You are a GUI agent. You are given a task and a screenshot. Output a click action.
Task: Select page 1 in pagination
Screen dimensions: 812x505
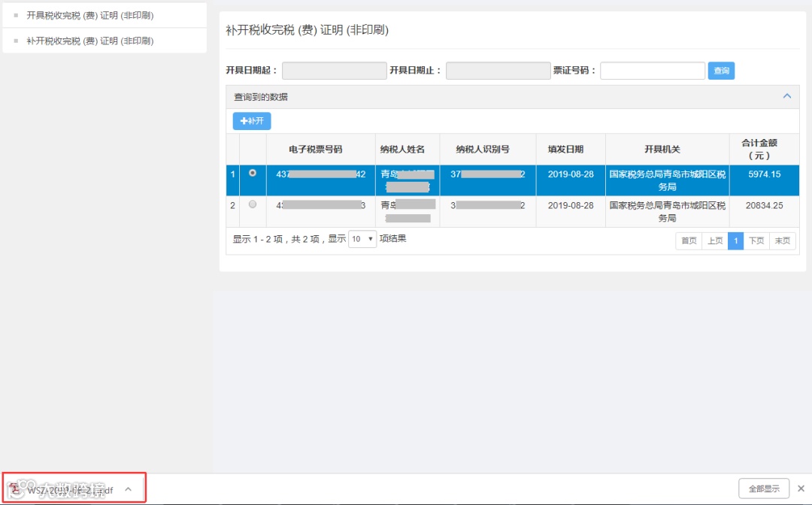[735, 240]
